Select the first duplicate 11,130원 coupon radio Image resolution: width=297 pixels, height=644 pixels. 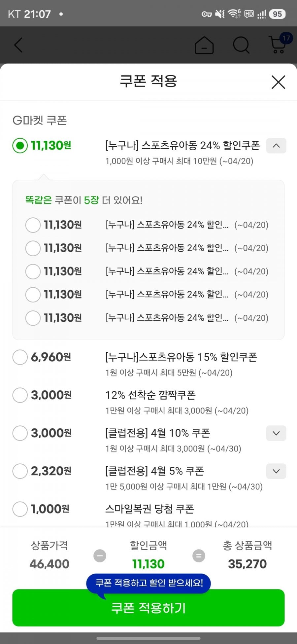pyautogui.click(x=33, y=225)
